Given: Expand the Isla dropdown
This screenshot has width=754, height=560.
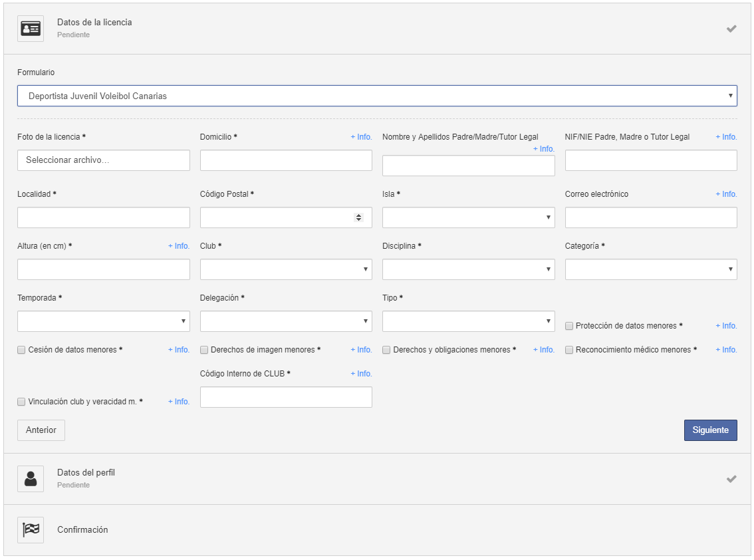Looking at the screenshot, I should [x=468, y=217].
